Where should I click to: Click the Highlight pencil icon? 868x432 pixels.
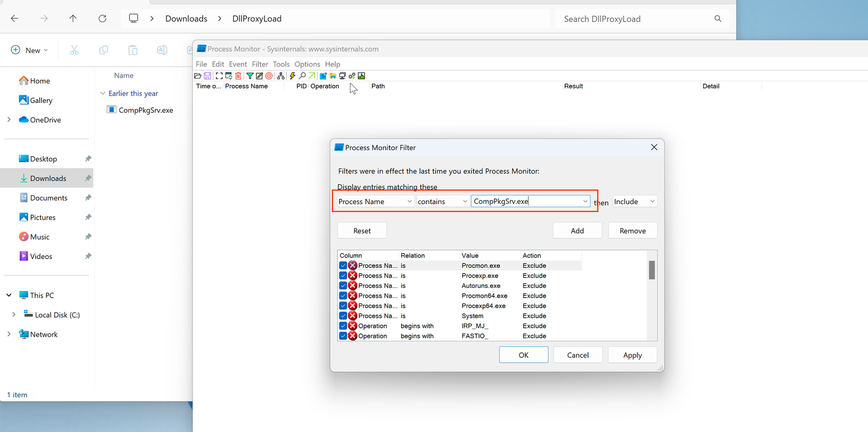coord(259,76)
